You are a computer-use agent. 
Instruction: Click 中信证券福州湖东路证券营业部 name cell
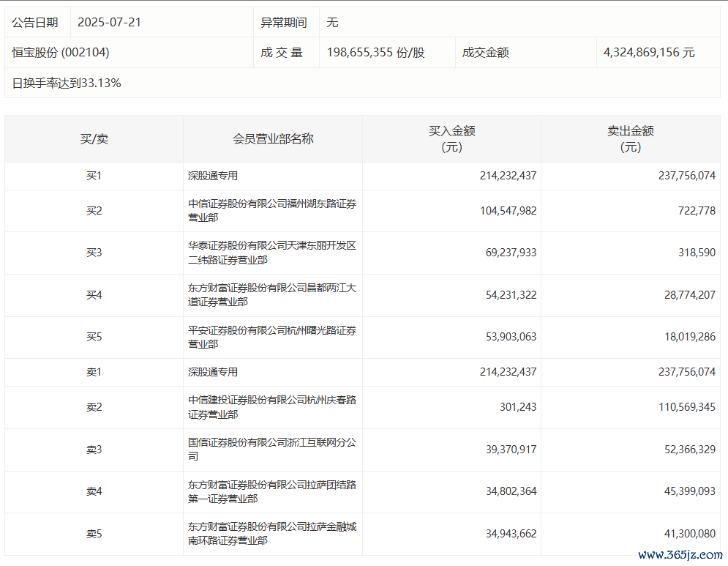coord(272,211)
